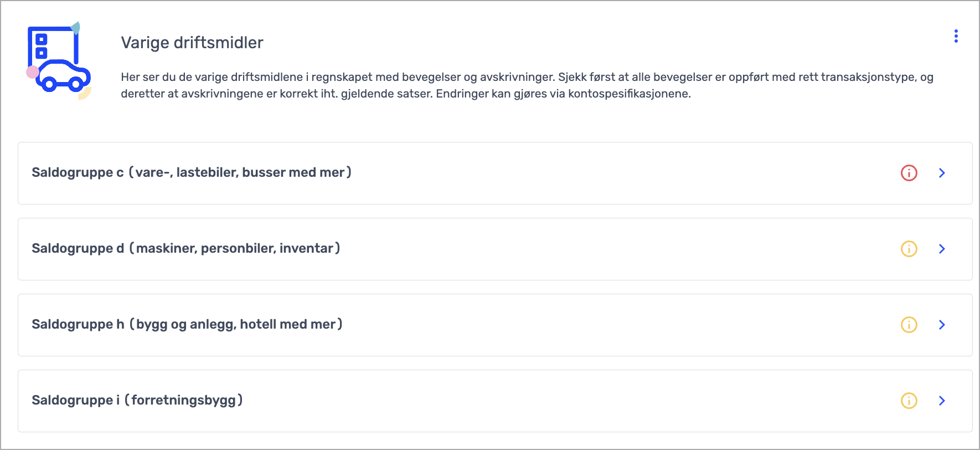Expand Saldogruppe h with its chevron arrow

click(942, 325)
